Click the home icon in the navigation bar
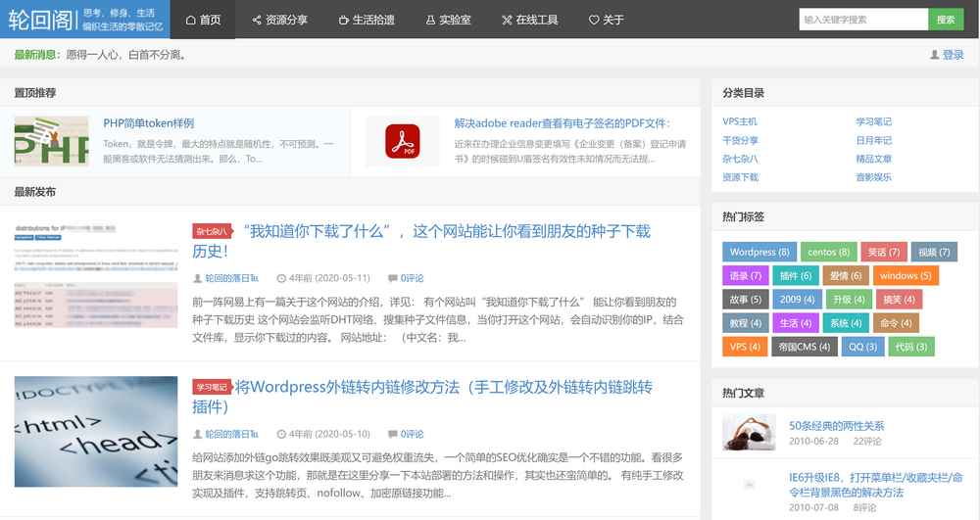Image resolution: width=980 pixels, height=520 pixels. point(190,20)
